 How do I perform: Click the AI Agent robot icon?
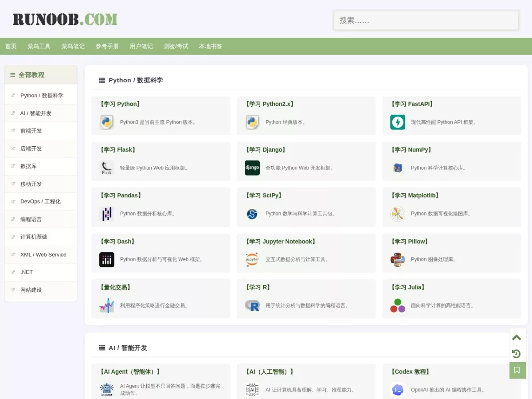[107, 390]
